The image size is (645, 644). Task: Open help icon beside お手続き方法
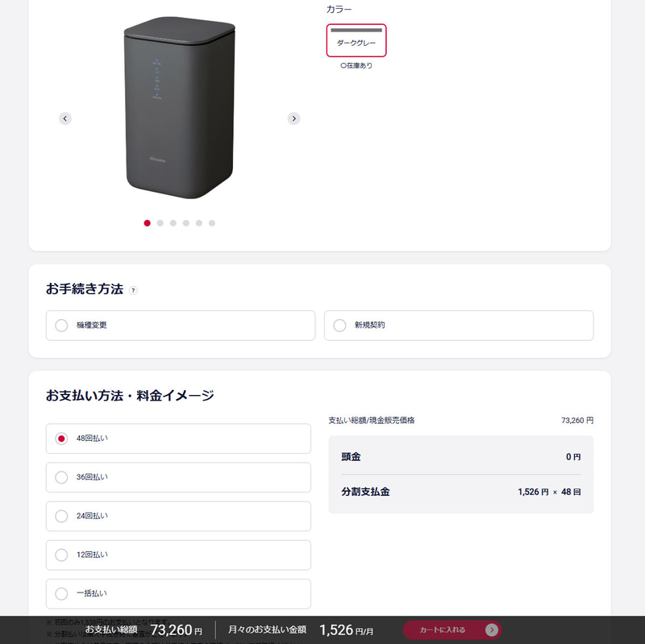click(133, 290)
